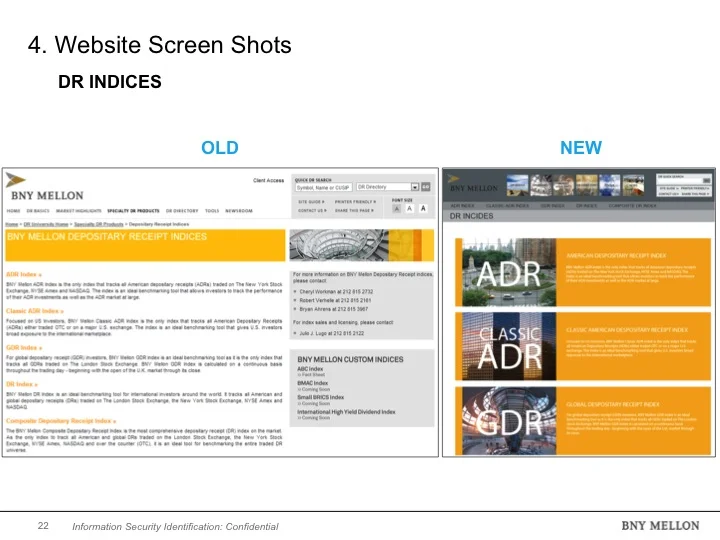The height and width of the screenshot is (540, 720).
Task: Select the largest font size A
Action: [x=423, y=209]
